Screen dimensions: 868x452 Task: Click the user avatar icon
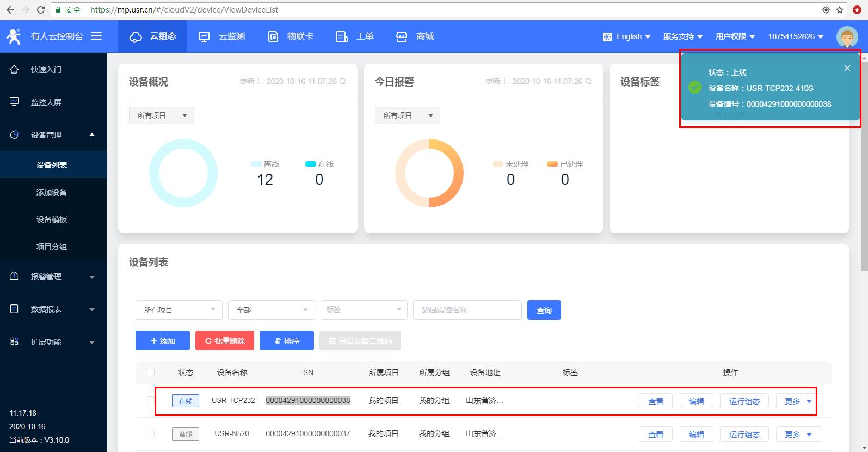(x=847, y=36)
